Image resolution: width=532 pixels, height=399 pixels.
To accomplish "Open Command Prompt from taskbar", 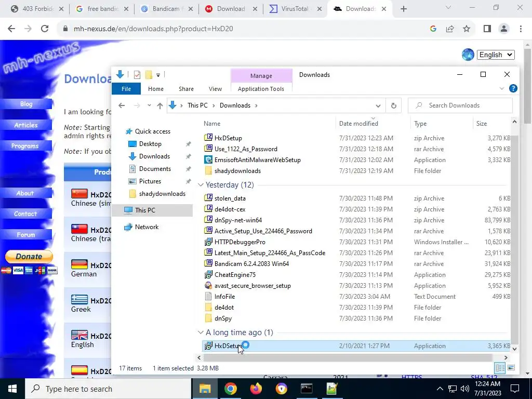I will tap(307, 389).
